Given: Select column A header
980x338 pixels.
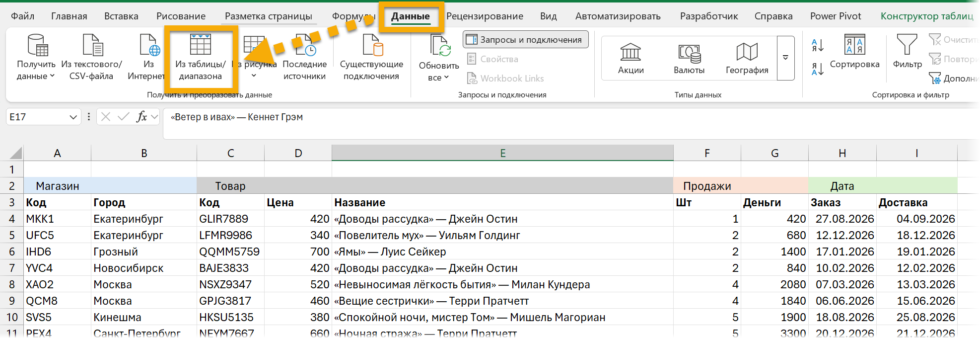Looking at the screenshot, I should click(x=58, y=153).
